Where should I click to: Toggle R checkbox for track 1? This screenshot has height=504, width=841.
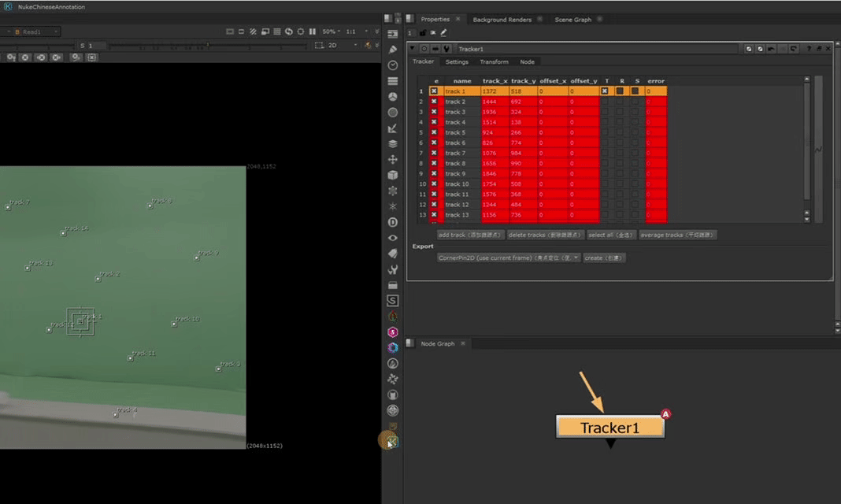click(620, 91)
